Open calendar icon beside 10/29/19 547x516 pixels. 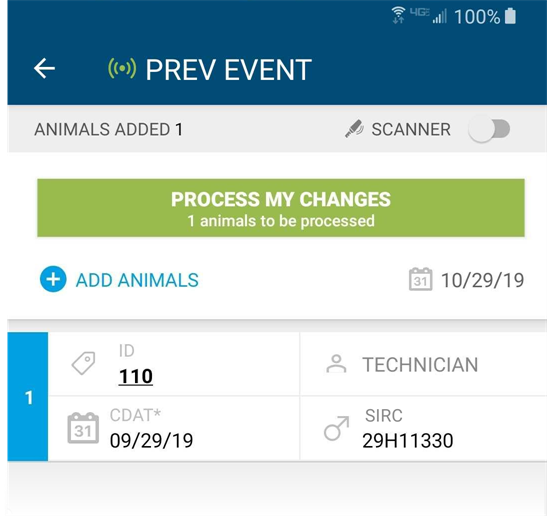pos(420,279)
